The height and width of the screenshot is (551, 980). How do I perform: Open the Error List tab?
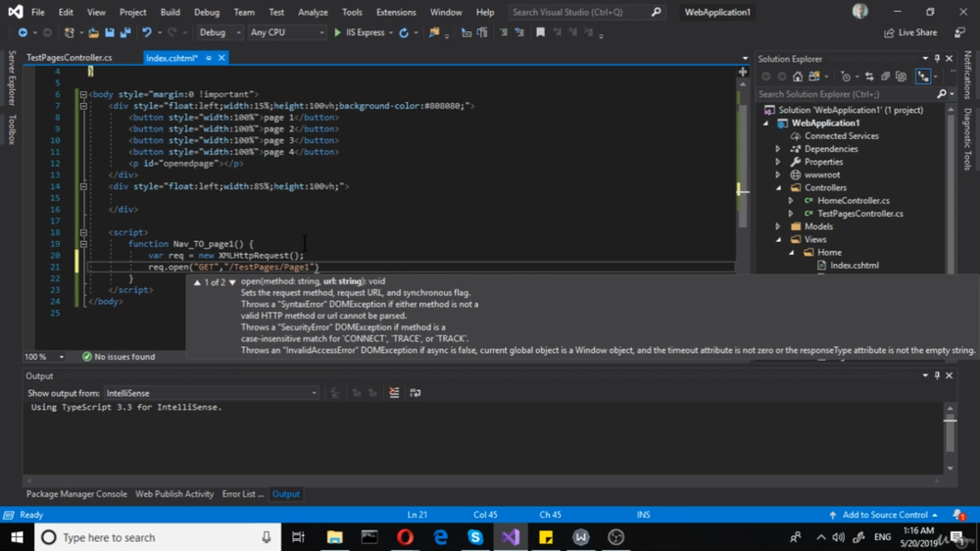pos(243,494)
